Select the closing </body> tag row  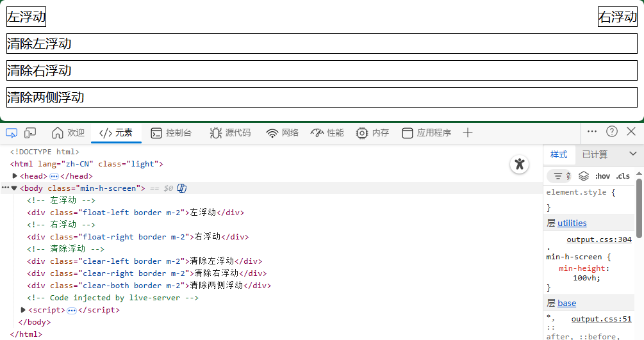(35, 322)
